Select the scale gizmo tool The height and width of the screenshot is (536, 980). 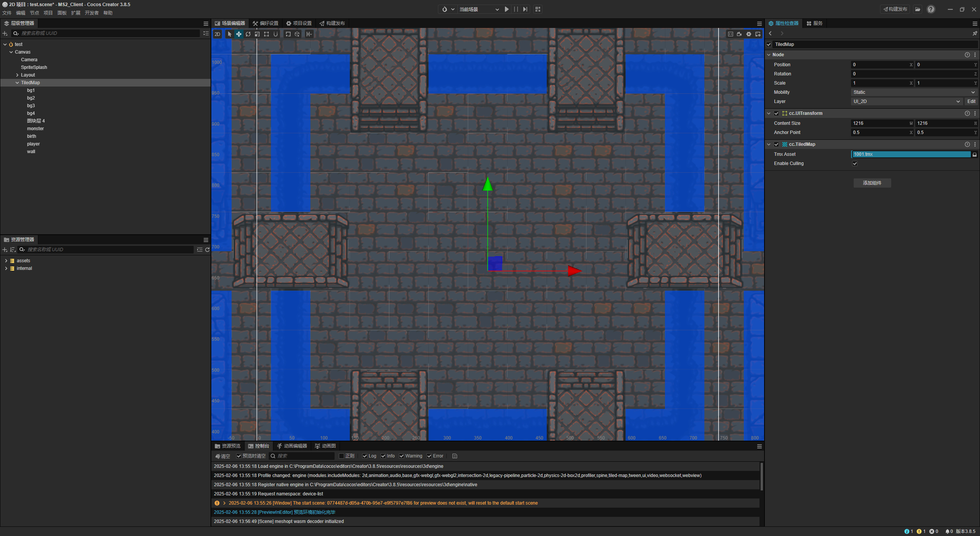257,34
